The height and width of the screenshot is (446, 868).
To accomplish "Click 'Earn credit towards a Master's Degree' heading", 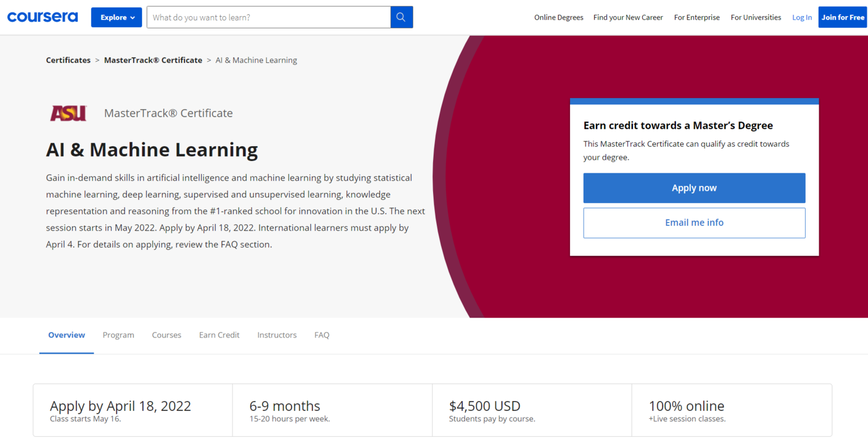I will pyautogui.click(x=678, y=125).
